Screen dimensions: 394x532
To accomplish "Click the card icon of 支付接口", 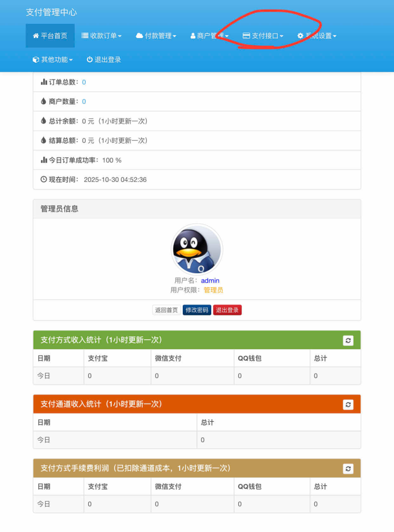I will pos(247,36).
